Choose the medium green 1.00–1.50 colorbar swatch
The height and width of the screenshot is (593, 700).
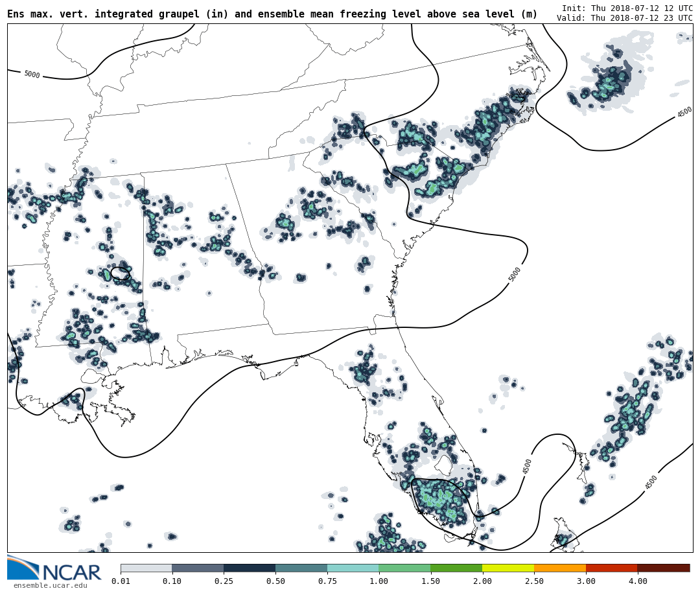pyautogui.click(x=404, y=568)
